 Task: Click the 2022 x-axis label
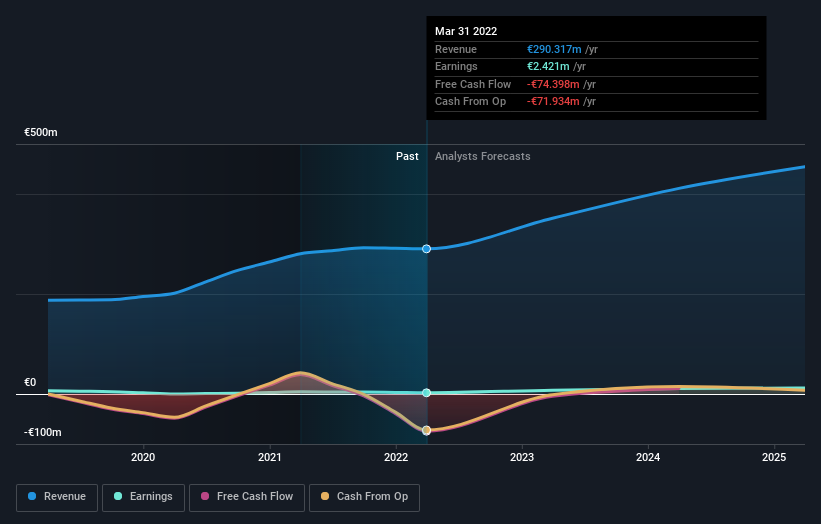pos(396,458)
